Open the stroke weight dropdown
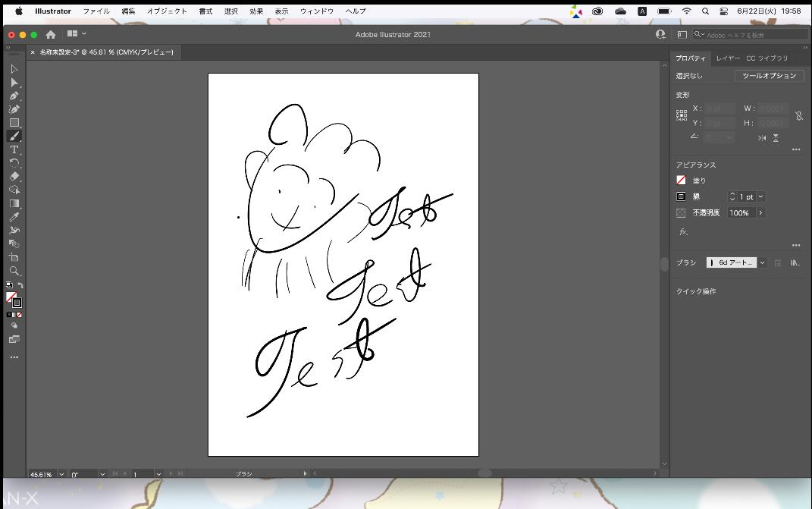The width and height of the screenshot is (812, 509). click(x=760, y=196)
